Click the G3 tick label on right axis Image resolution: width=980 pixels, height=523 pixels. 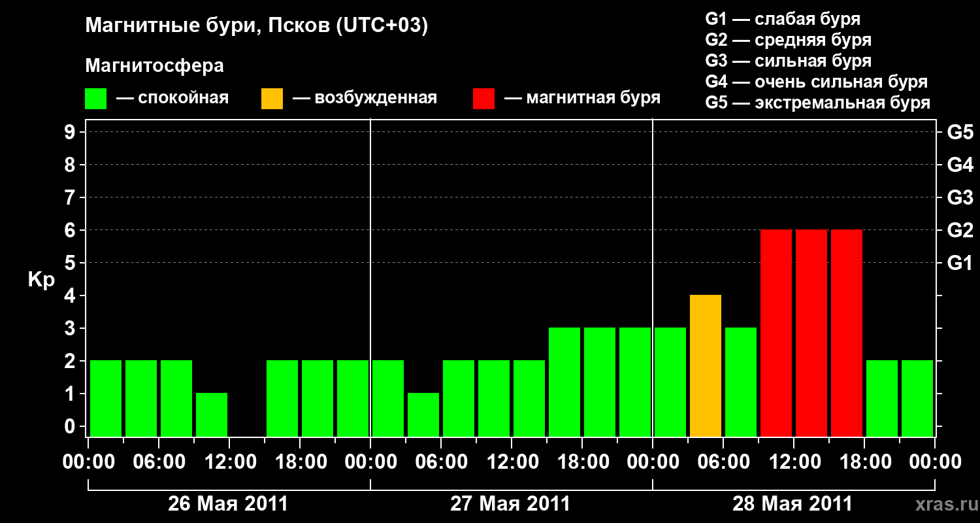pos(960,197)
